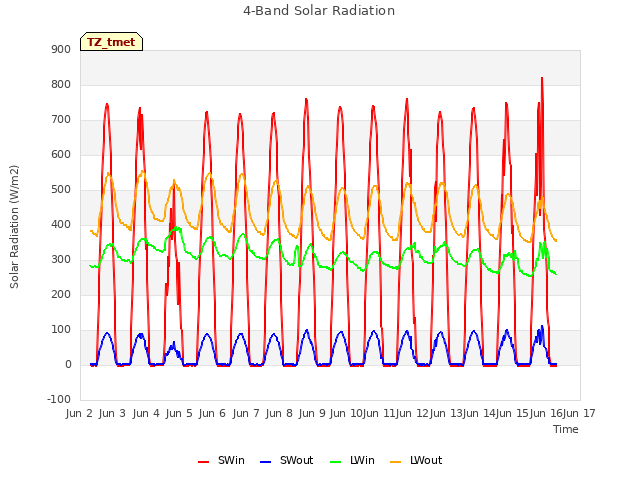This screenshot has height=480, width=640.
Task: Click the Jun 13 x-axis date label
Action: (446, 413)
